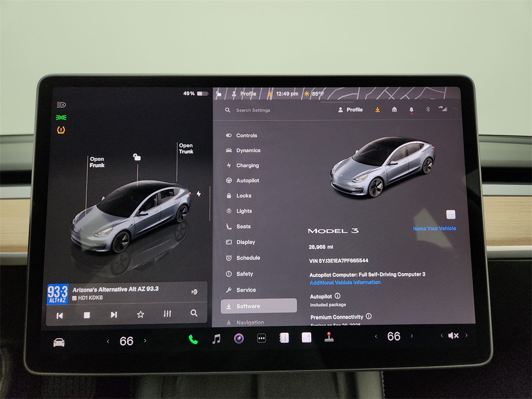Raise volume with right arrow

pyautogui.click(x=467, y=335)
